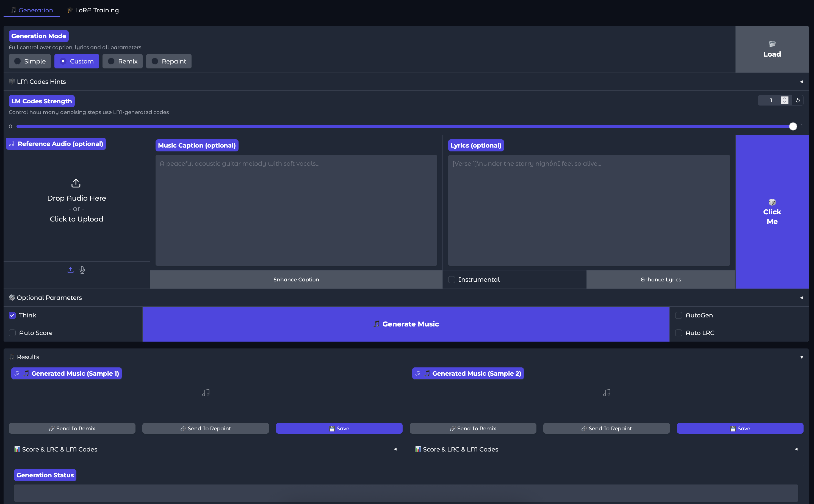Click the Load folder button

772,49
